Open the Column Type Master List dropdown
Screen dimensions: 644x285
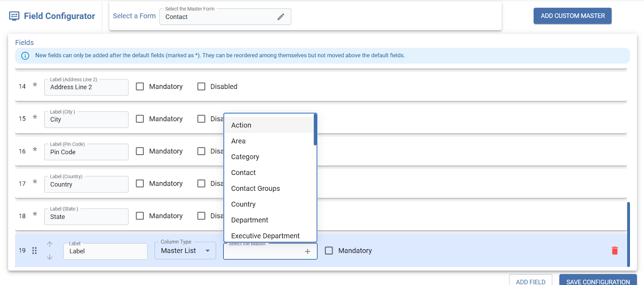point(185,251)
